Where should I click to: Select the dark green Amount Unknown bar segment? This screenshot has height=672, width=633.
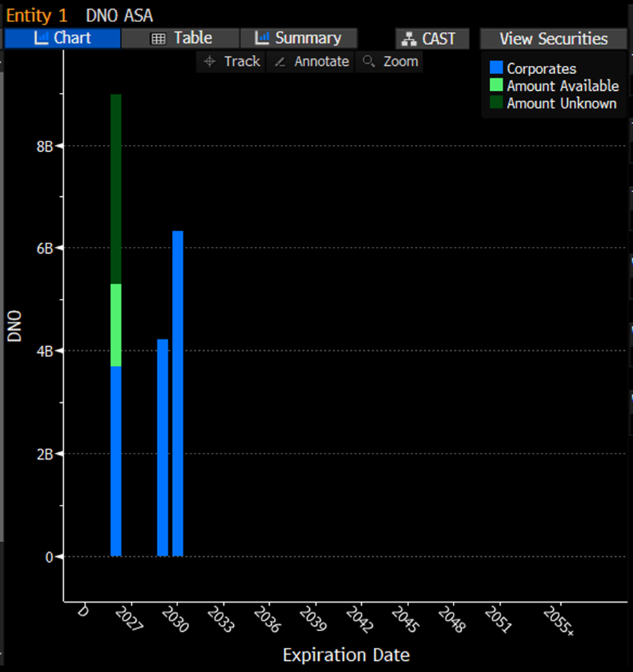(x=116, y=187)
